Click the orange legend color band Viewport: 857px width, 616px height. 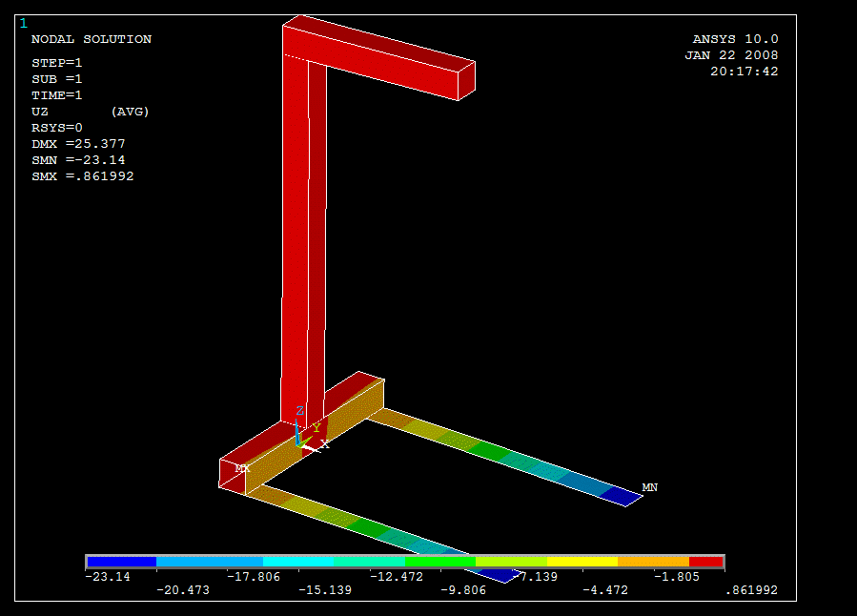pos(654,562)
